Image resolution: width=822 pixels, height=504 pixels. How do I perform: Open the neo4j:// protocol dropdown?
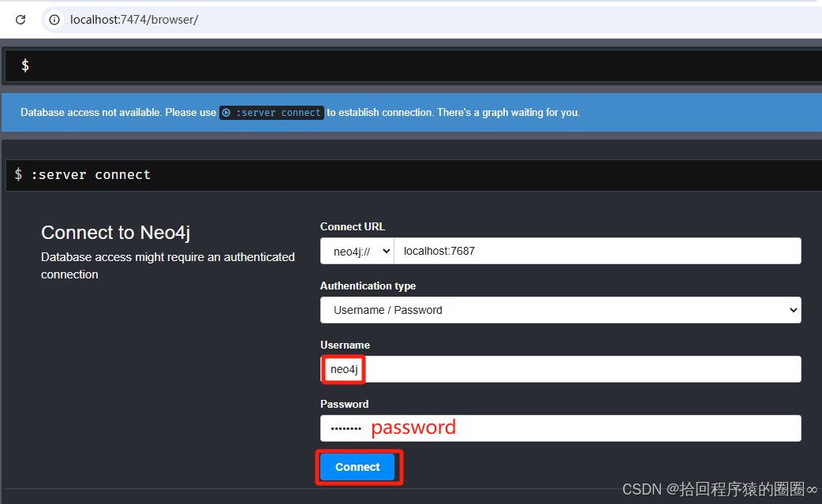click(357, 251)
